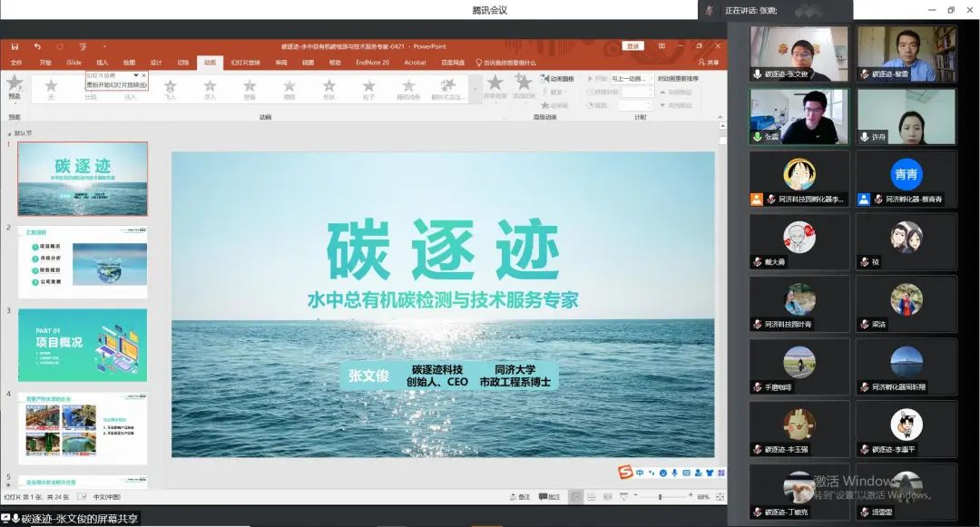Viewport: 980px width, 527px height.
Task: Select the Fly In animation effect
Action: pyautogui.click(x=170, y=89)
